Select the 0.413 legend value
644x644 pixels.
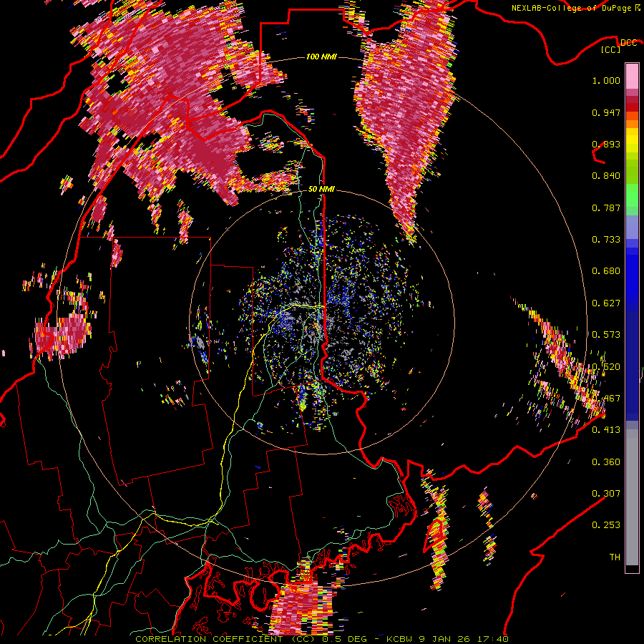coord(606,430)
